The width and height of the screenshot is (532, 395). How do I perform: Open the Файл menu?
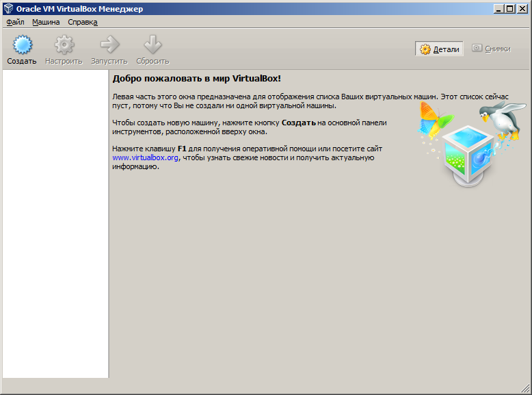tap(15, 22)
